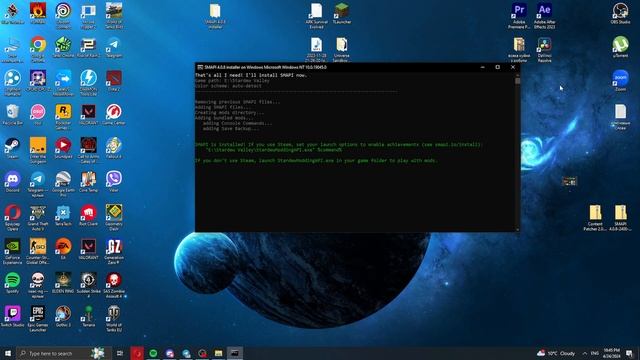The height and width of the screenshot is (360, 640).
Task: Open the SMAPI 4.0.8 installer folder
Action: click(x=215, y=16)
